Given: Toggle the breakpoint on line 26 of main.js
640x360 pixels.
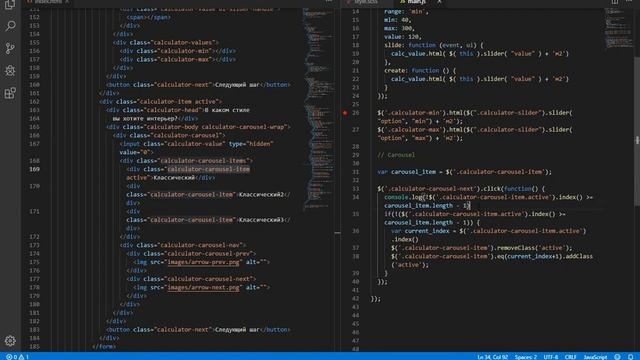Looking at the screenshot, I should point(345,113).
